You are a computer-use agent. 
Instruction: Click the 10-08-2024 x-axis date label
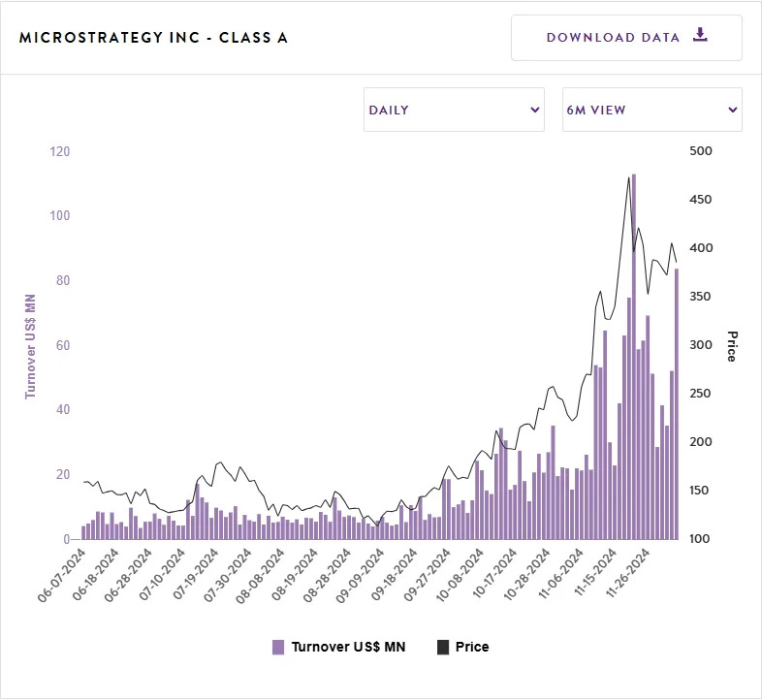(460, 575)
